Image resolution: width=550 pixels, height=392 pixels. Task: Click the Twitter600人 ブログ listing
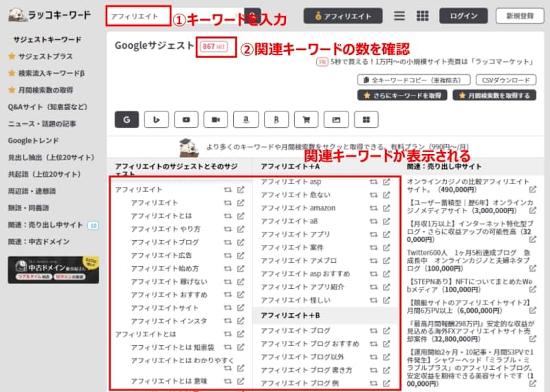click(469, 261)
